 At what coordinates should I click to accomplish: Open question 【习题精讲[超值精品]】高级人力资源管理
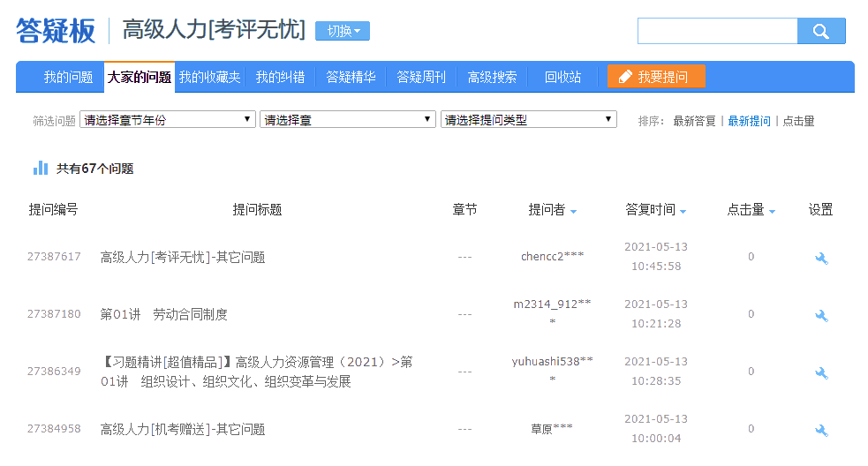[256, 372]
